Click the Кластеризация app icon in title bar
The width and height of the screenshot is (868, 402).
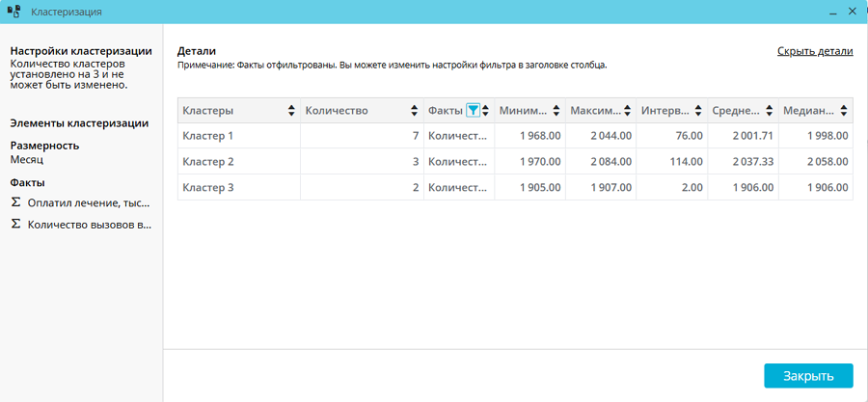(x=14, y=13)
